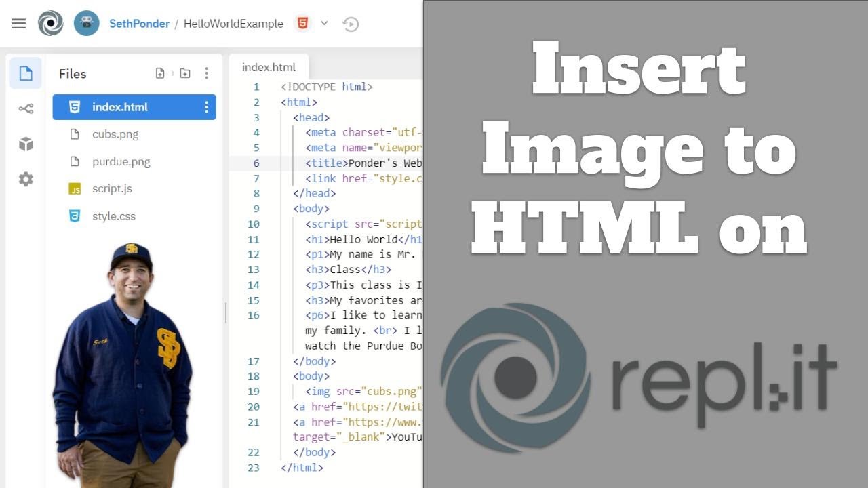Click the sidebar and editor splitter handle
Image resolution: width=868 pixels, height=488 pixels.
(x=226, y=312)
